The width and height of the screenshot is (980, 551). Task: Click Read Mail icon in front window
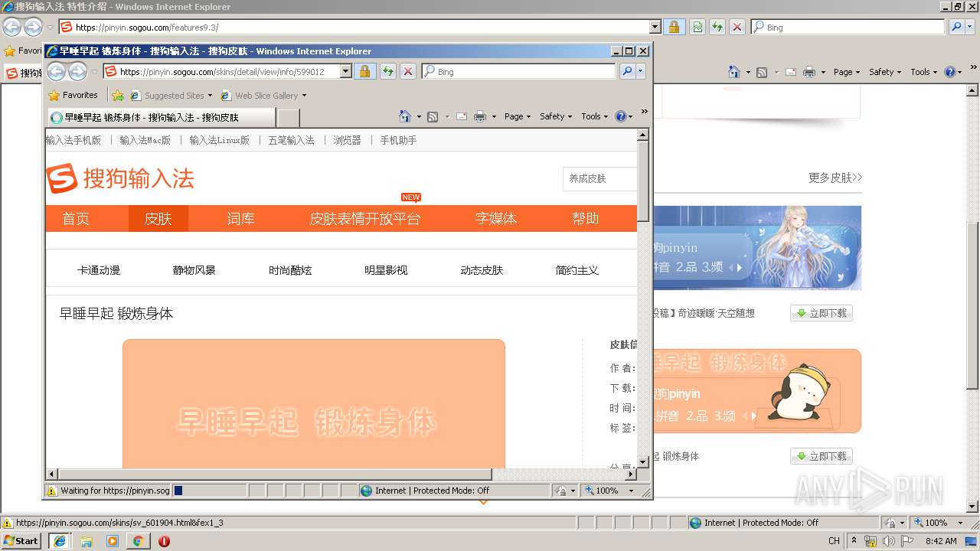(x=462, y=116)
